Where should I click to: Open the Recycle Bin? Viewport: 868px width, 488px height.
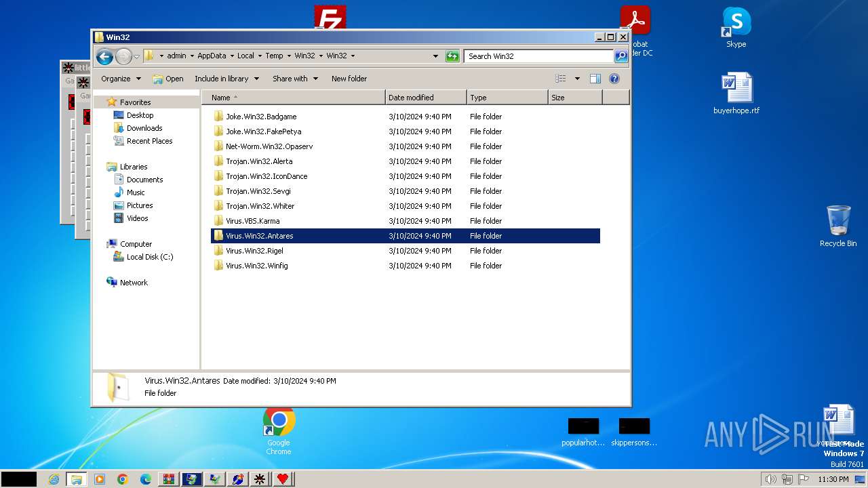tap(838, 226)
